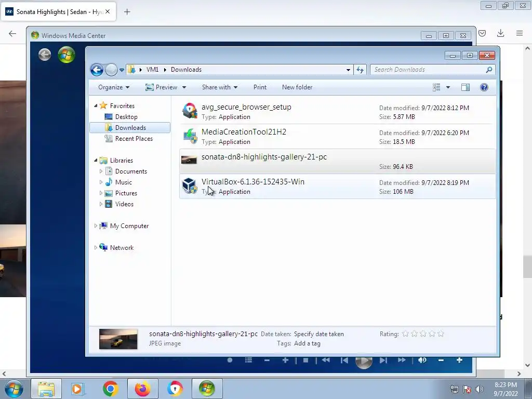Select Downloads under Favorites
The height and width of the screenshot is (399, 532).
click(130, 128)
